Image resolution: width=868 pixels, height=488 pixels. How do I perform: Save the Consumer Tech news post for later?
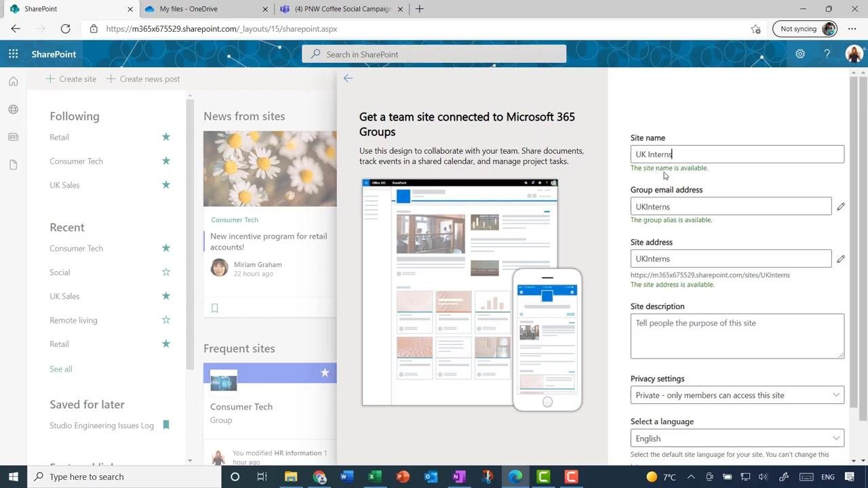click(215, 308)
